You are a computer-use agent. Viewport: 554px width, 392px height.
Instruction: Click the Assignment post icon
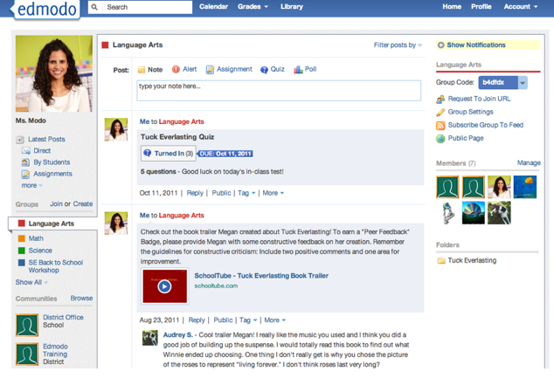pyautogui.click(x=210, y=70)
